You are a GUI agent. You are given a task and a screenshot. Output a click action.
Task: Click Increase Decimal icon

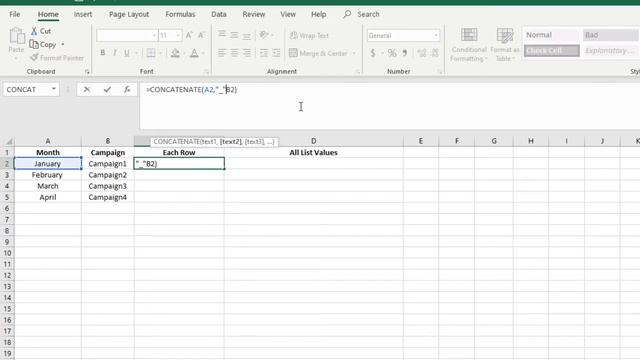(x=422, y=53)
